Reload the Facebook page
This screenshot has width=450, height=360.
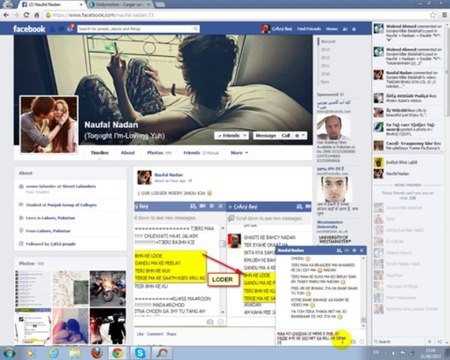pos(26,15)
